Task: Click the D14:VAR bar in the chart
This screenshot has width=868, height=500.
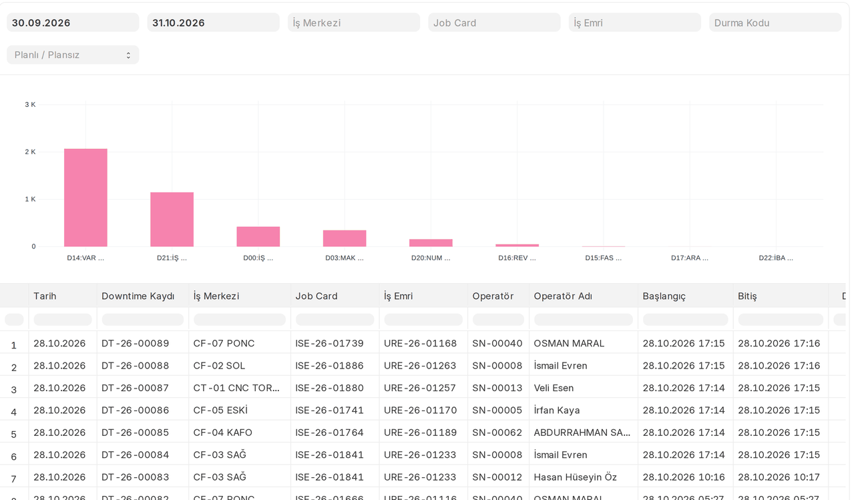Action: [x=85, y=198]
